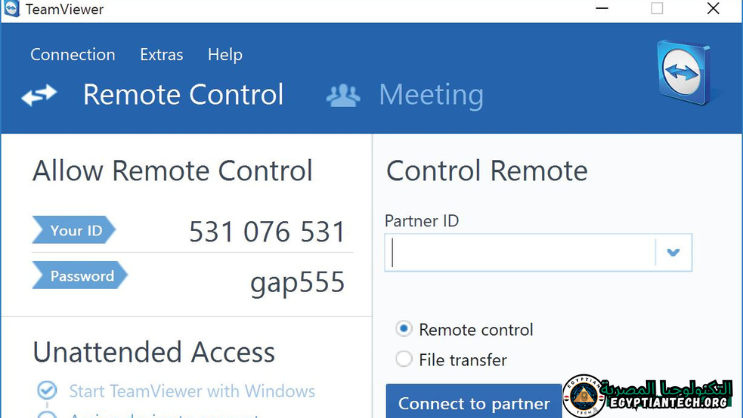
Task: Switch to the Meeting tab
Action: pyautogui.click(x=431, y=95)
